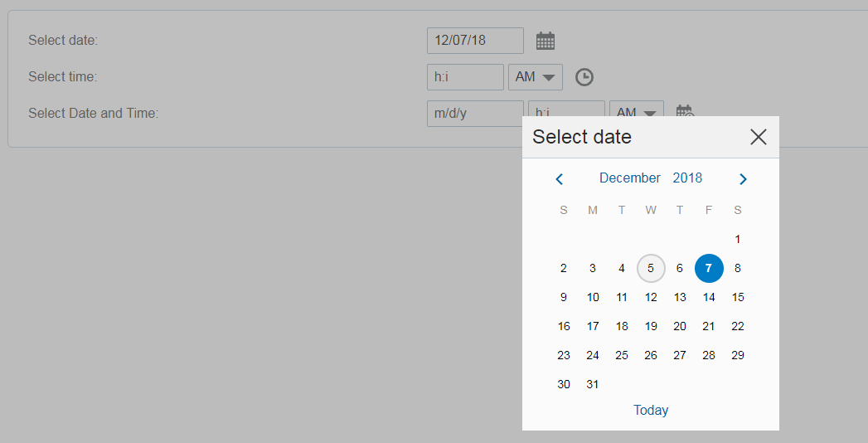868x443 pixels.
Task: Pick December 7 highlighted date
Action: pos(709,268)
